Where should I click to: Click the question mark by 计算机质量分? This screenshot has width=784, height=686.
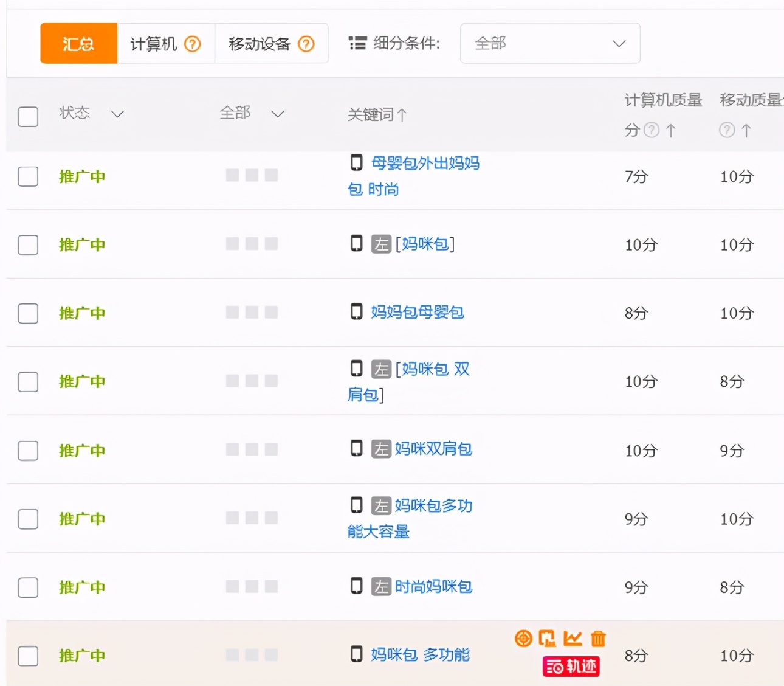coord(652,130)
